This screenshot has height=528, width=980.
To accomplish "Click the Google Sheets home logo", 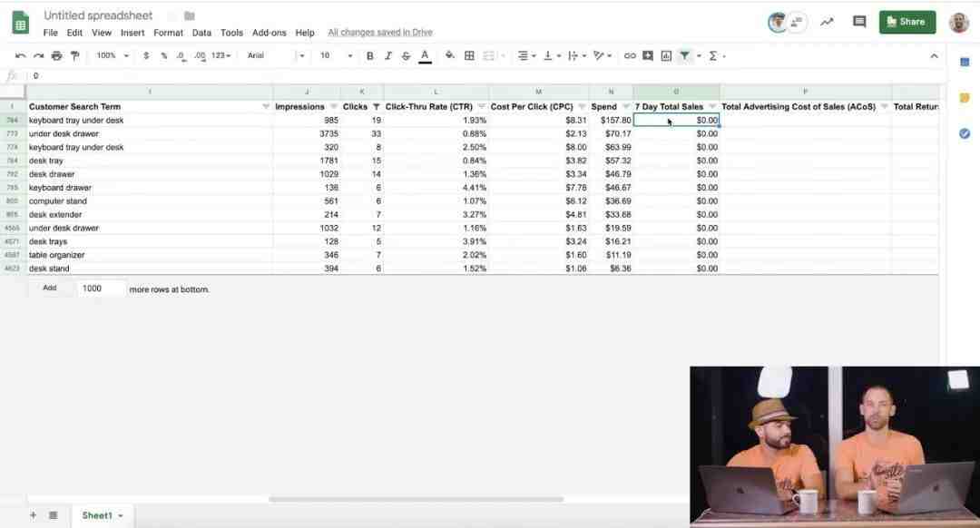I will (21, 23).
